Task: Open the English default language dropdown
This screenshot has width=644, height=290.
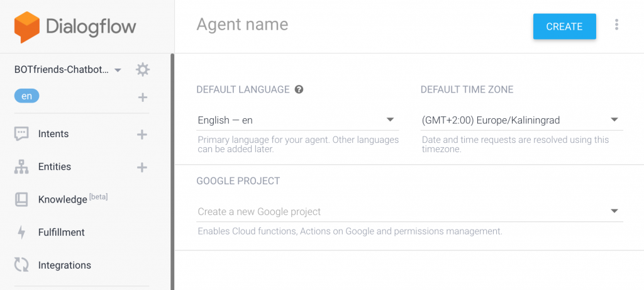Action: [297, 120]
